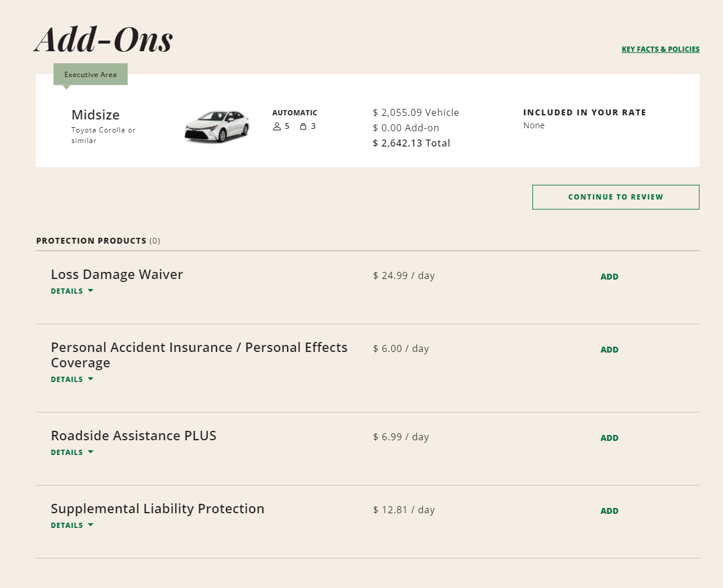
Task: Click the $ 12.81 / day price
Action: pos(404,510)
